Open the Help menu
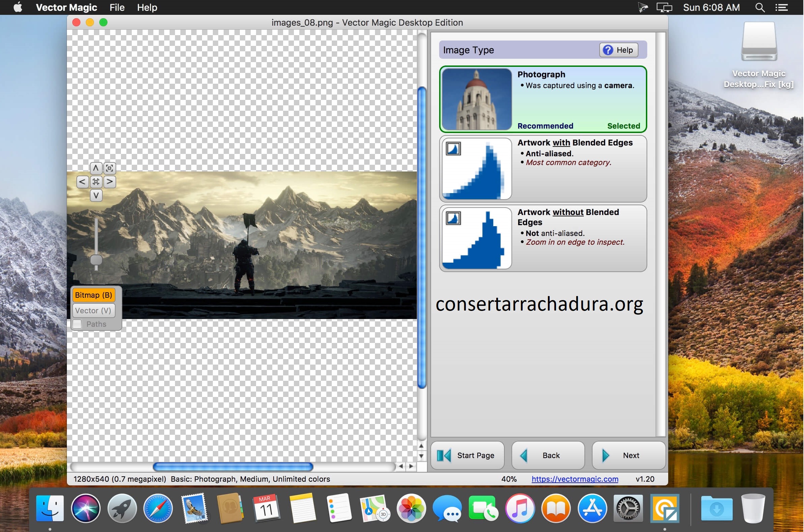This screenshot has height=532, width=804. click(x=147, y=7)
